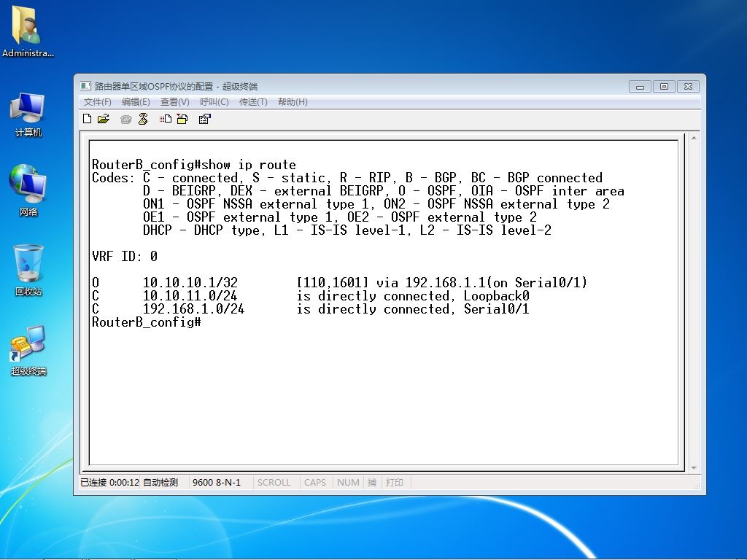
Task: Click the 9600 8-N-1 status entry
Action: [217, 483]
